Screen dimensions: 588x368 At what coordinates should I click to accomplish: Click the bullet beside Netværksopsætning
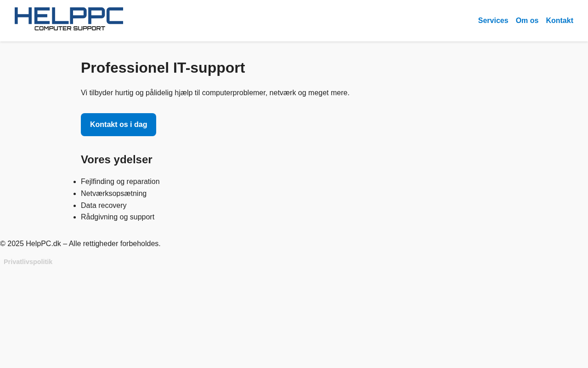[x=74, y=194]
